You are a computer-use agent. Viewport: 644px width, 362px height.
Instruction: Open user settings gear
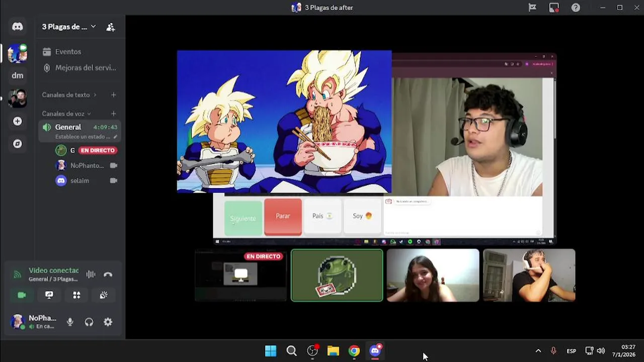(x=108, y=322)
